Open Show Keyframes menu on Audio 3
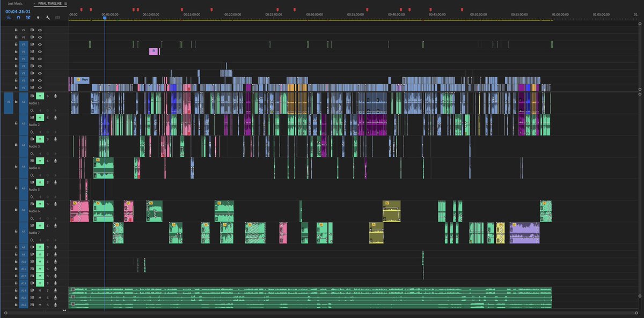The image size is (644, 318). pyautogui.click(x=32, y=153)
